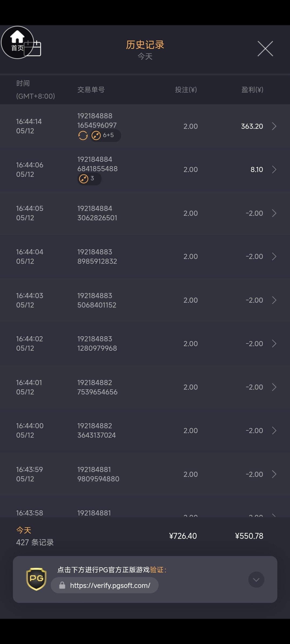Tap the 首页 home icon
Viewport: 290px width, 644px height.
click(17, 42)
